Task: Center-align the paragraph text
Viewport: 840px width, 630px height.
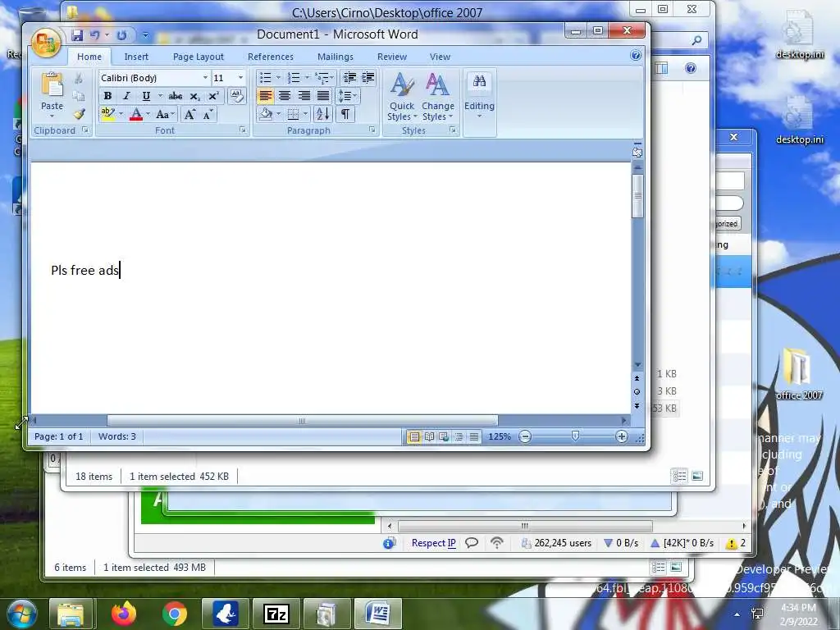Action: (285, 96)
